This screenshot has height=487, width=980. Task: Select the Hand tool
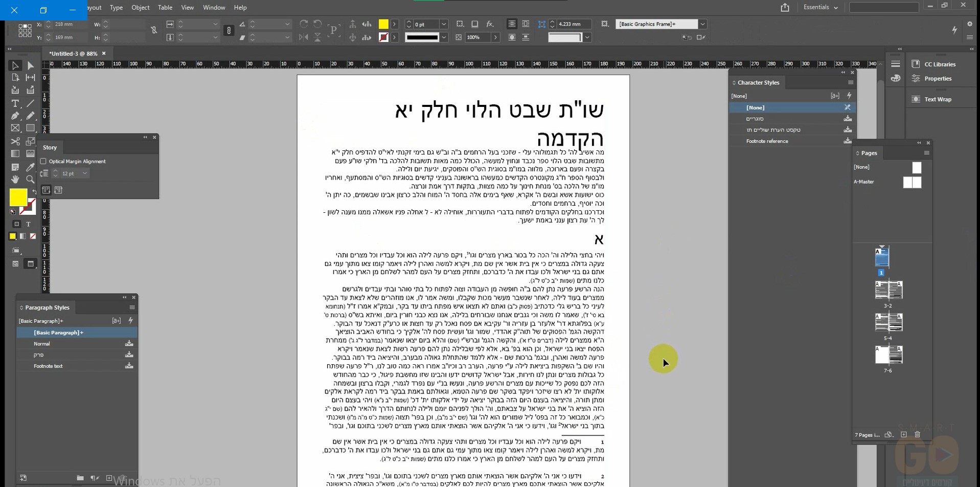coord(15,179)
